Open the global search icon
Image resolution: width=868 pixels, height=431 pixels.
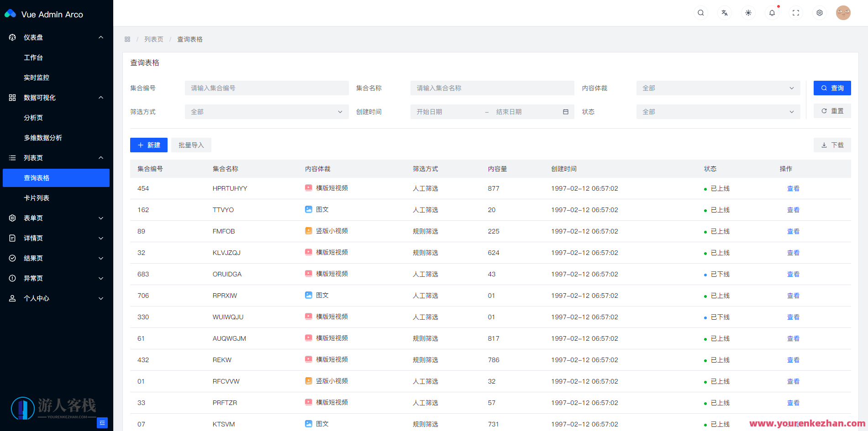point(701,13)
